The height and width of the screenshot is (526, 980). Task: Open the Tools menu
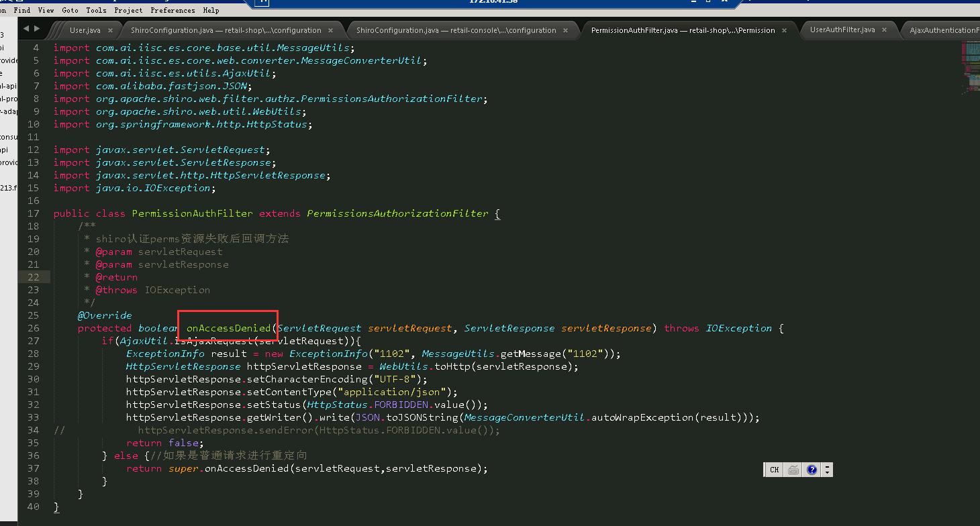click(x=96, y=10)
